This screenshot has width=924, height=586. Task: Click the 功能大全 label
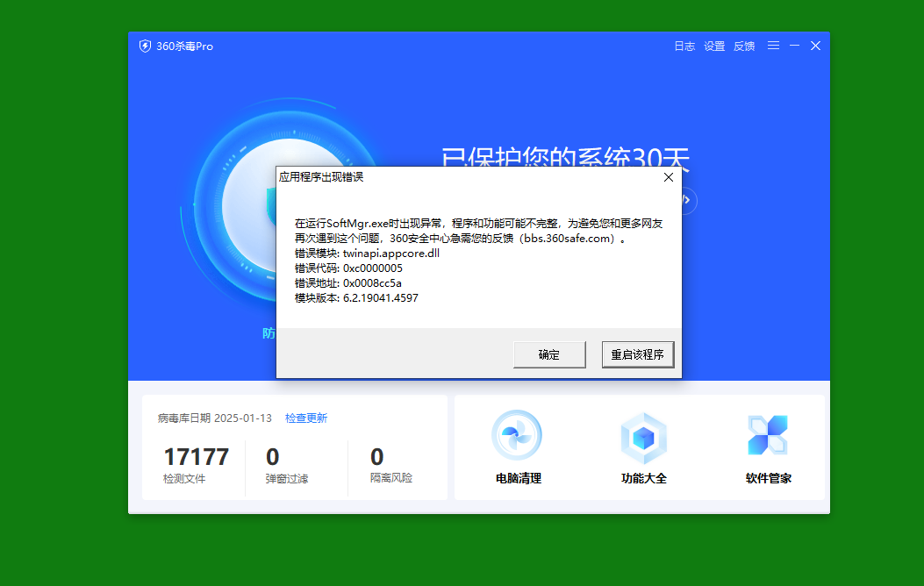click(x=643, y=478)
